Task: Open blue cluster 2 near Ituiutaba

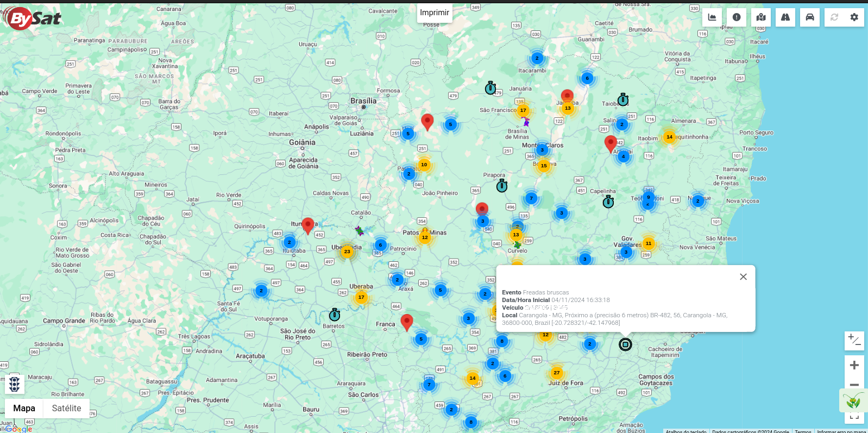Action: click(x=290, y=242)
